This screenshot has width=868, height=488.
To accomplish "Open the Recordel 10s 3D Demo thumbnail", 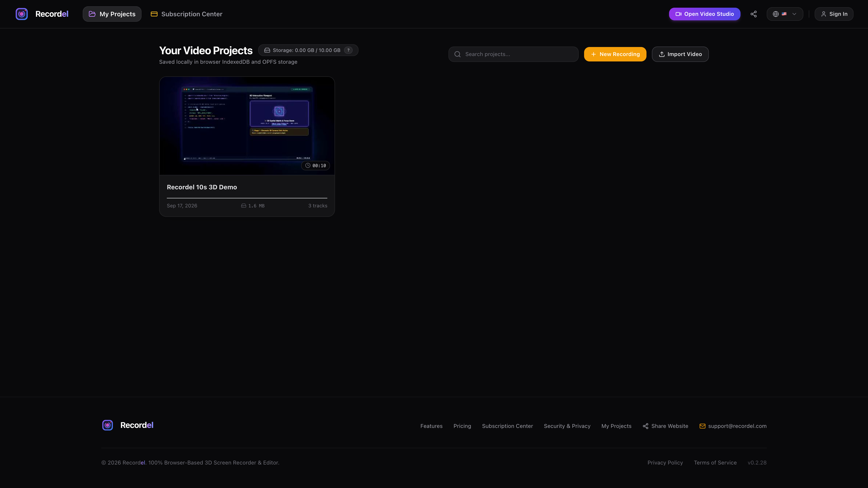I will pyautogui.click(x=247, y=126).
